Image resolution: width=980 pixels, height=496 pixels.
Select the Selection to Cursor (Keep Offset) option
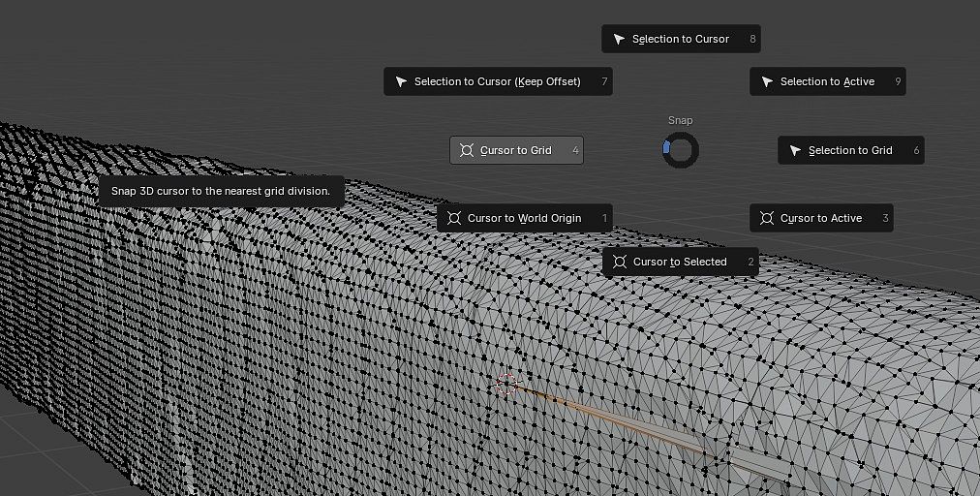pos(497,82)
